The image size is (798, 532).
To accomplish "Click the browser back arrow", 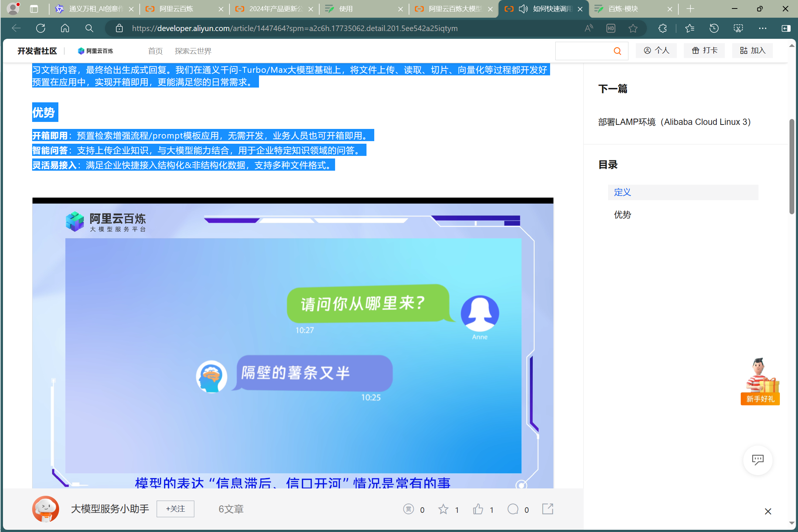I will coord(16,28).
